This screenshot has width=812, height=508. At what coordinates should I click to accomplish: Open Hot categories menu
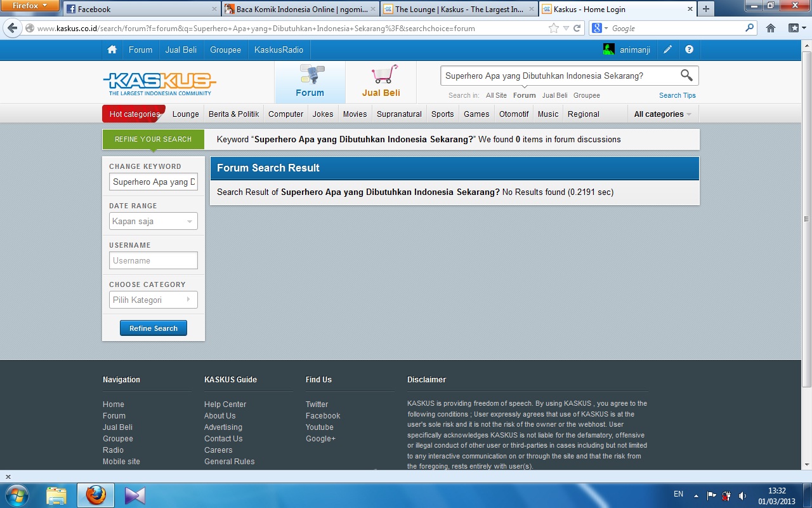[134, 114]
